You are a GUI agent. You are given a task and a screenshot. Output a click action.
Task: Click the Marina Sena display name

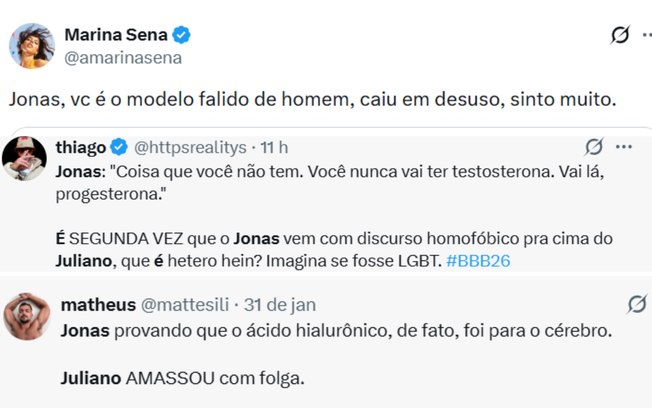tap(116, 35)
